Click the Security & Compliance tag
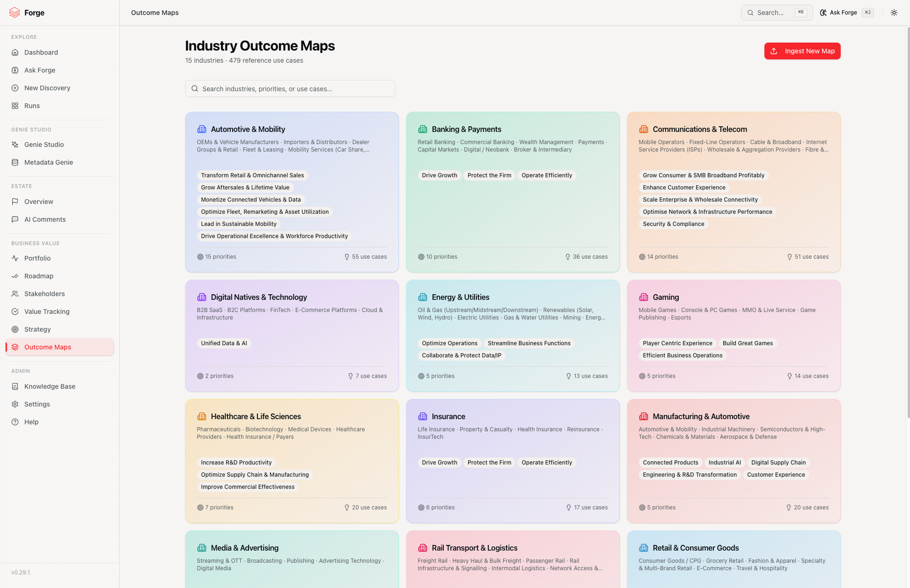The image size is (910, 588). point(673,224)
